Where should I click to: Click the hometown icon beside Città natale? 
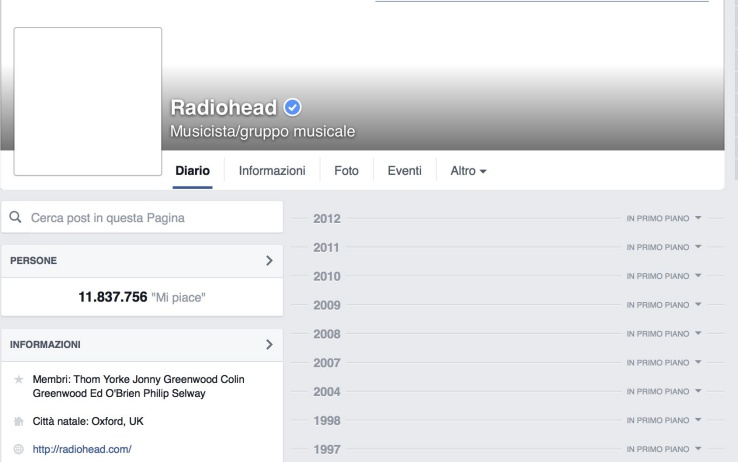coord(18,421)
